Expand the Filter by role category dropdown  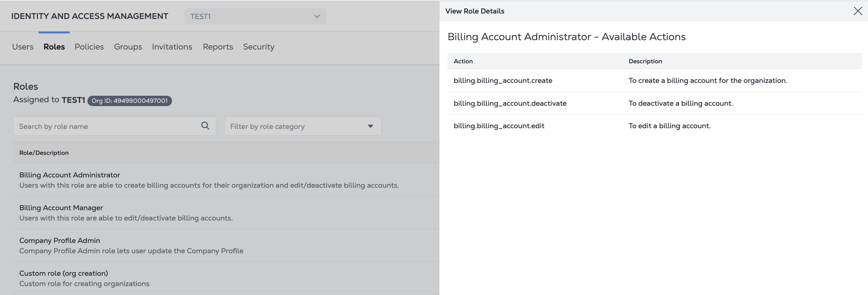coord(303,126)
